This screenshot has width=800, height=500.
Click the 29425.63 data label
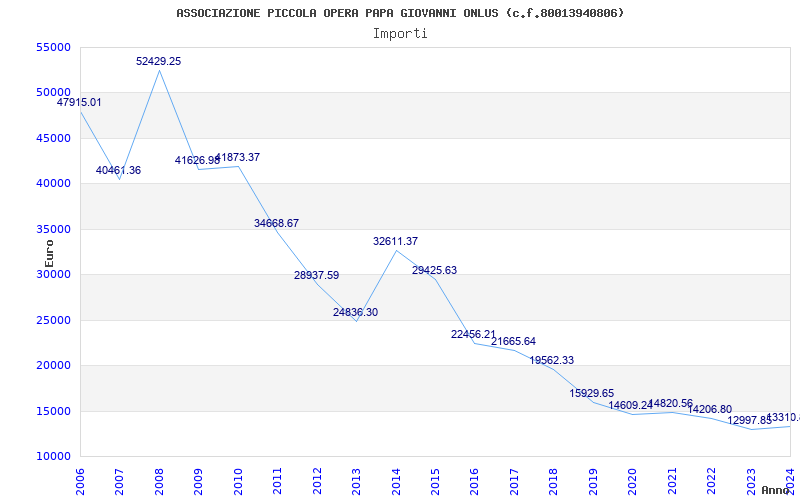pos(435,270)
